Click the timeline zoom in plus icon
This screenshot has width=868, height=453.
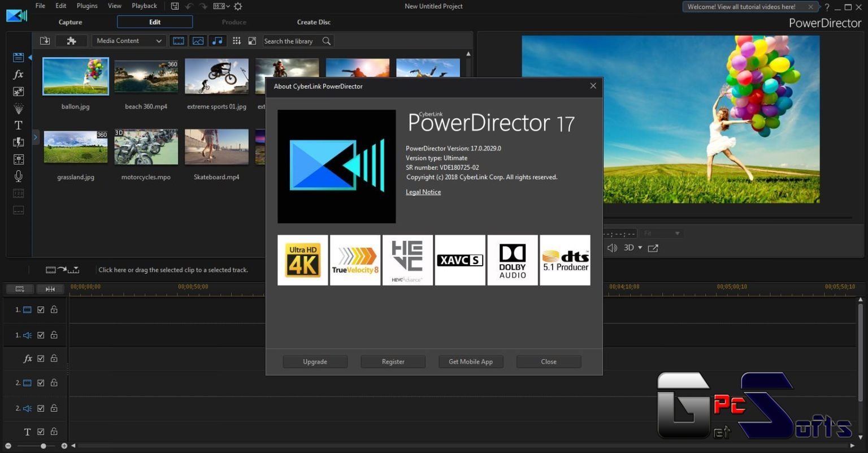pyautogui.click(x=64, y=446)
